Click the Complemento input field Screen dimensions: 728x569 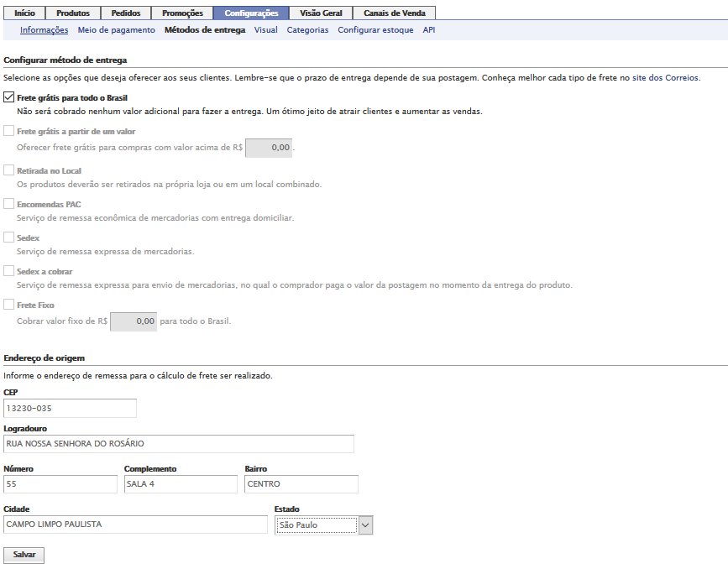181,484
